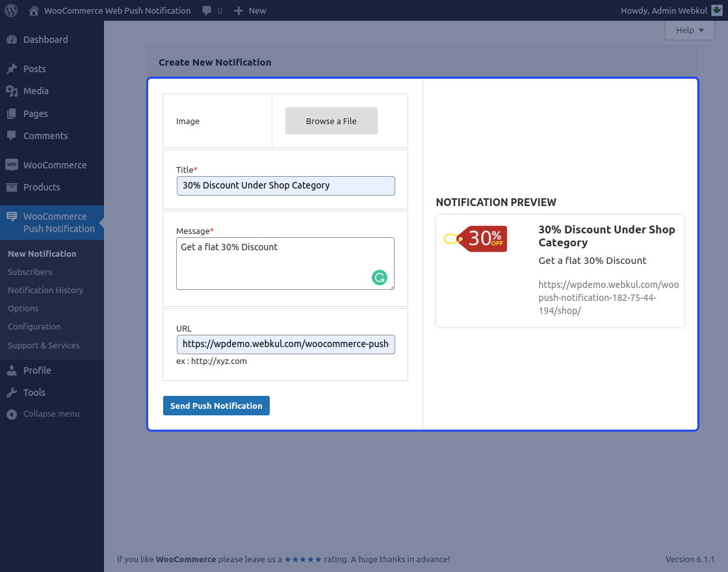Click the WooCommerce woo icon
728x572 pixels.
12,165
